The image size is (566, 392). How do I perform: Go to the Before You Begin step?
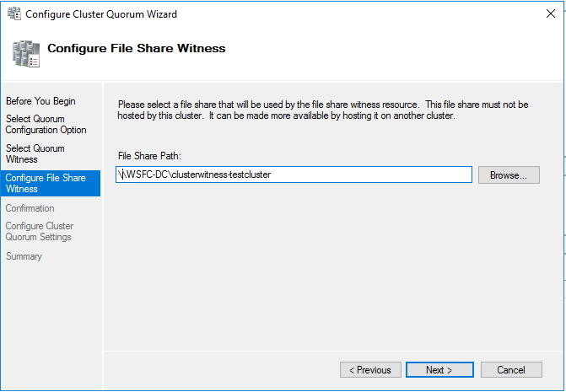tap(40, 101)
